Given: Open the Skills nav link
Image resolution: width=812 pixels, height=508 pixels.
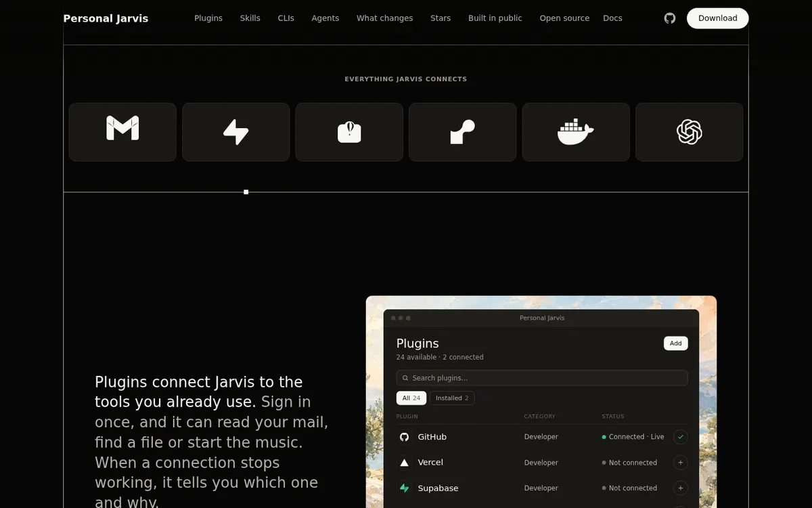Looking at the screenshot, I should pos(250,18).
